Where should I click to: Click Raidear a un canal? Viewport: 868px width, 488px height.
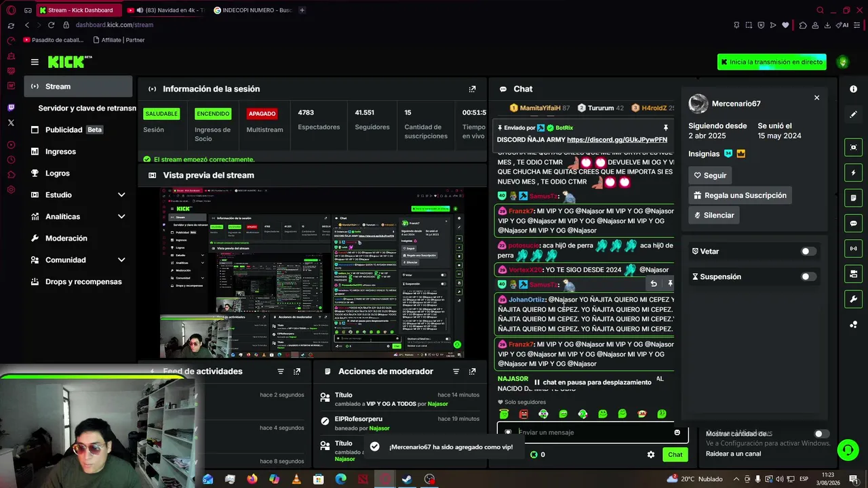click(733, 454)
